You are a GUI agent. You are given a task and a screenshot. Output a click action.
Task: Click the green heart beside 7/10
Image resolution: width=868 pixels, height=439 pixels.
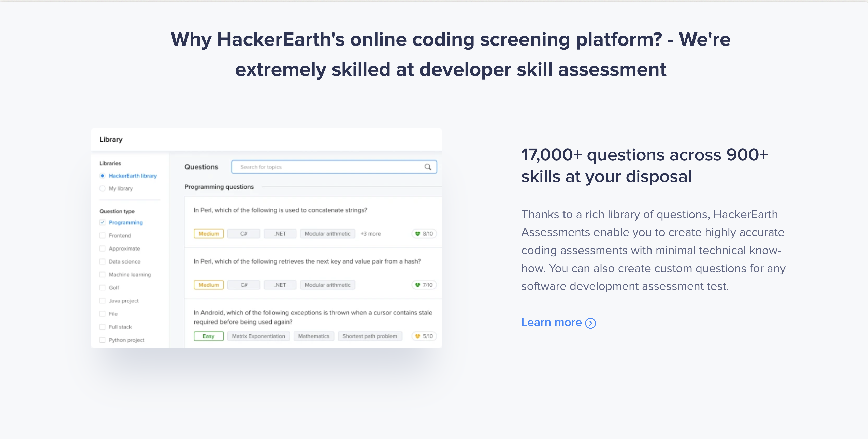coord(417,285)
